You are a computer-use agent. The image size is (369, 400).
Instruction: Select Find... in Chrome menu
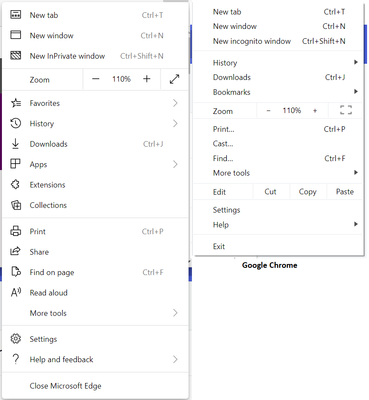click(223, 158)
